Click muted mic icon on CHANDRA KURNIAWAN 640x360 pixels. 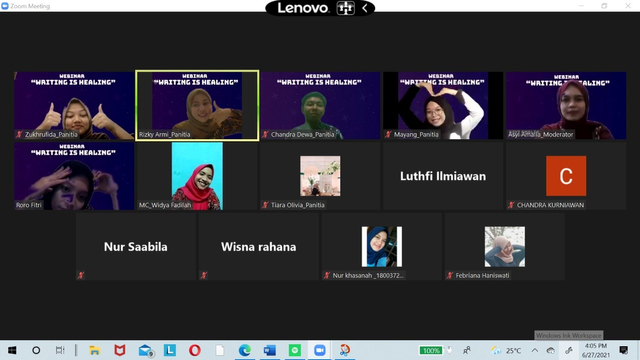click(x=511, y=205)
